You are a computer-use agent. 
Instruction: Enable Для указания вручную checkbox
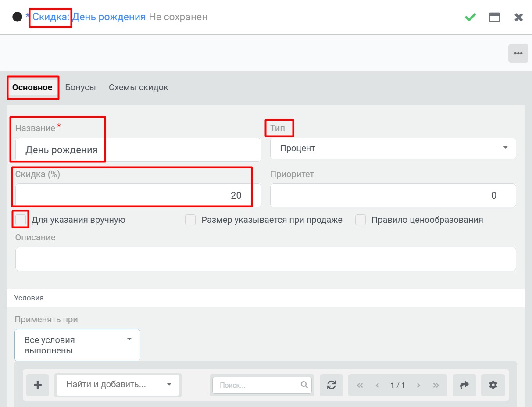[21, 220]
